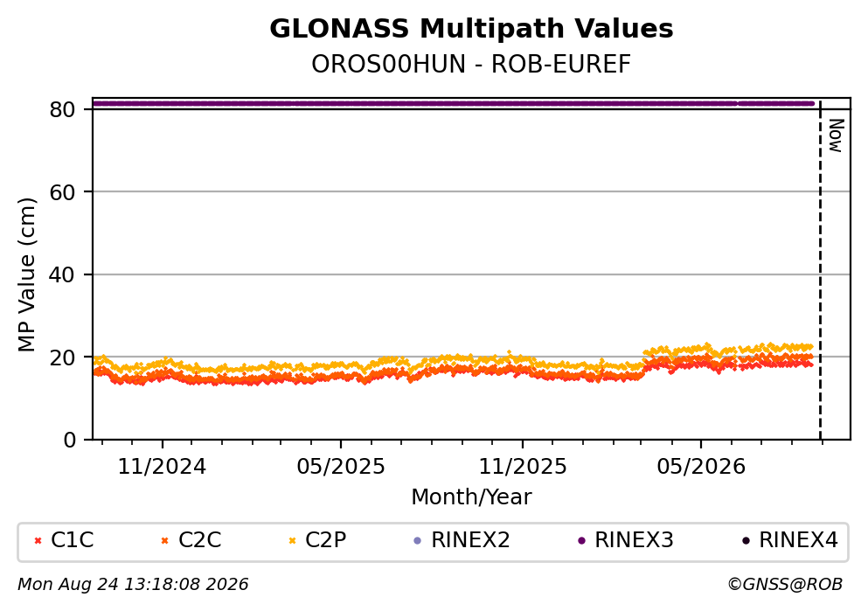Click the C2P yellow legend marker
This screenshot has height=611, width=868.
click(292, 541)
